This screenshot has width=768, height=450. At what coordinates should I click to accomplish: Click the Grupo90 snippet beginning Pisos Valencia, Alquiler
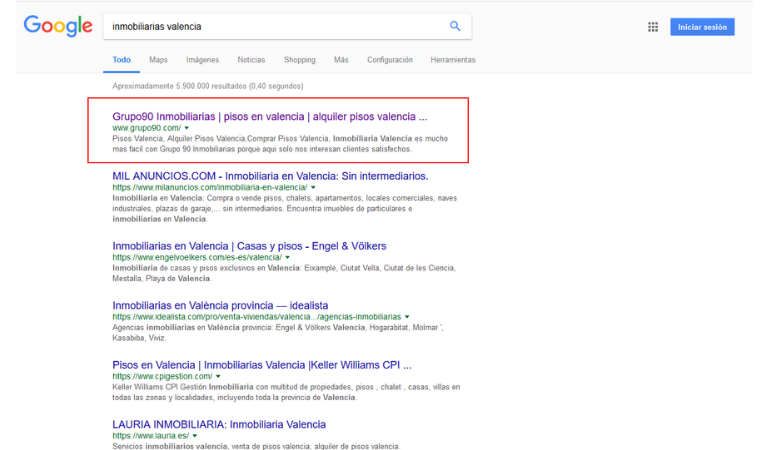[x=280, y=144]
